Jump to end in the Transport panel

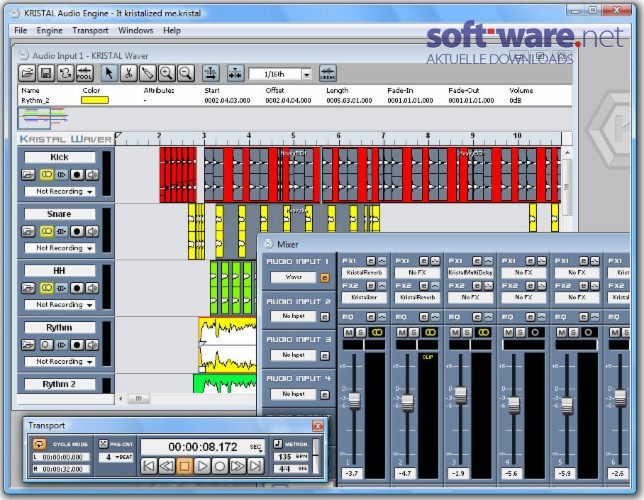255,466
